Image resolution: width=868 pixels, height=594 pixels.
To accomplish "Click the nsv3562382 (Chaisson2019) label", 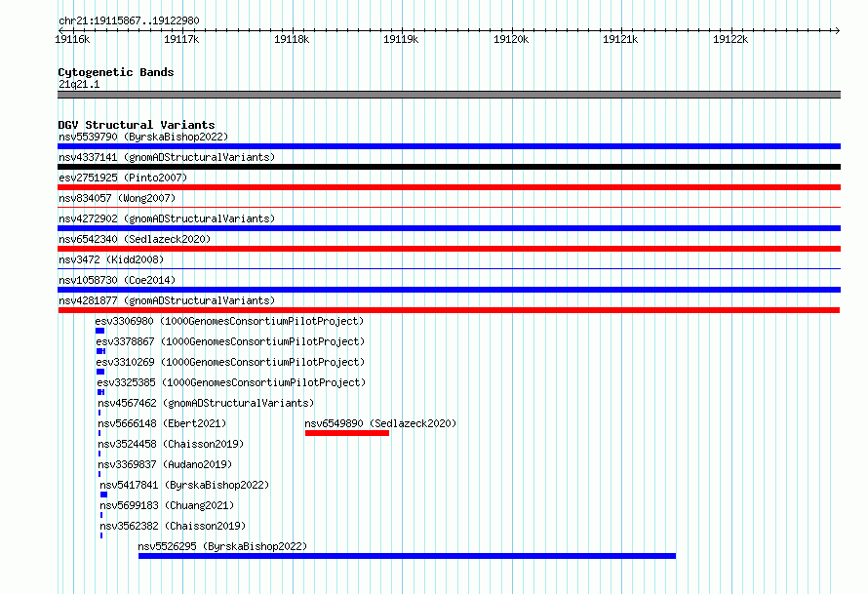I will [x=173, y=526].
